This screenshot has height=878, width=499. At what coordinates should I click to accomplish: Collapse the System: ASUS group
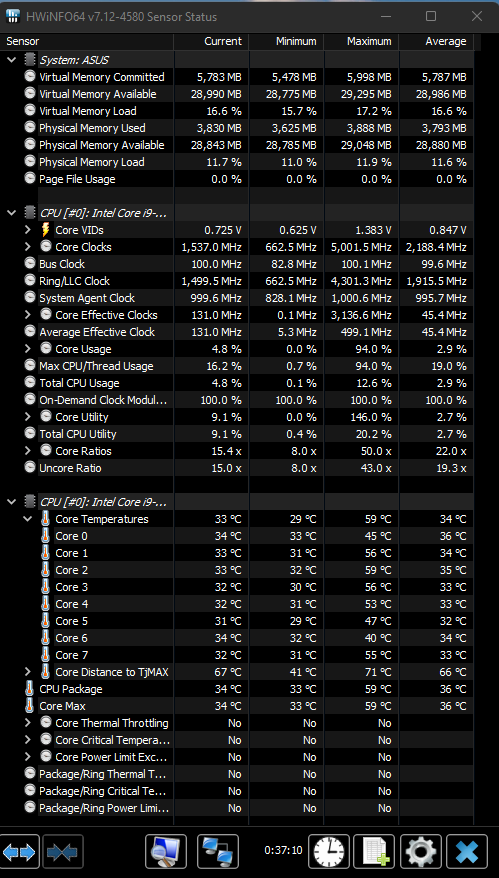click(12, 59)
